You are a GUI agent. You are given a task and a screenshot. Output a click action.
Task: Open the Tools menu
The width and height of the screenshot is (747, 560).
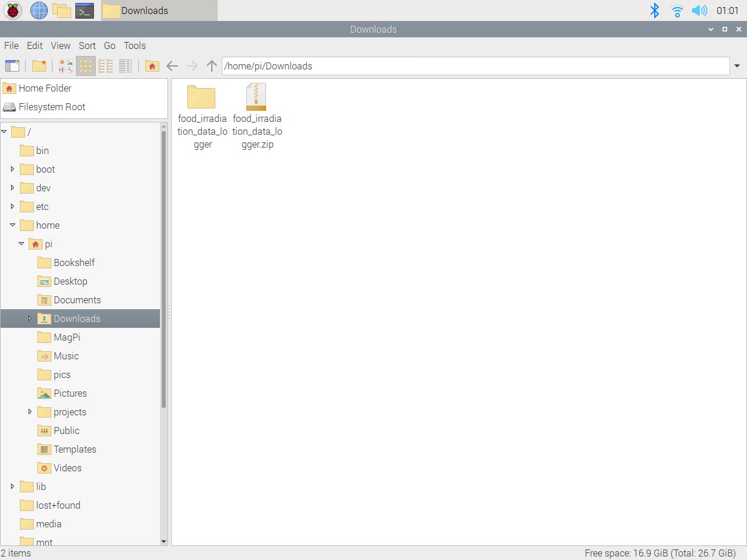click(x=135, y=45)
